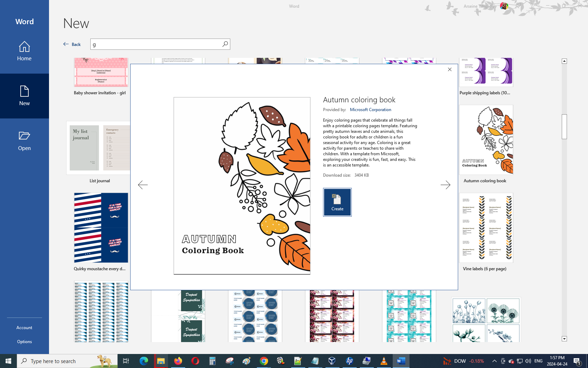The image size is (588, 368).
Task: Select the Vine labels template thumbnail
Action: click(x=486, y=228)
